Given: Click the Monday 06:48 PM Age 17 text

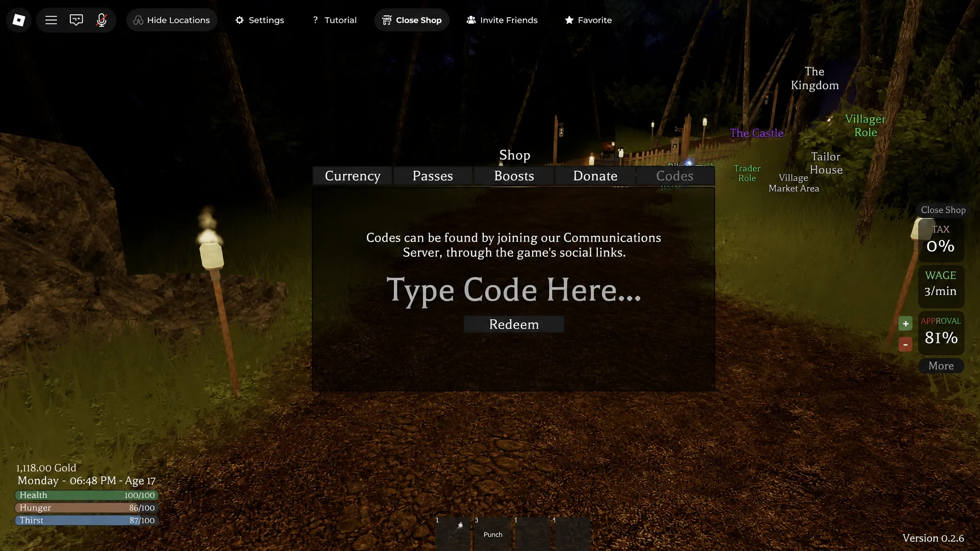Looking at the screenshot, I should point(87,481).
